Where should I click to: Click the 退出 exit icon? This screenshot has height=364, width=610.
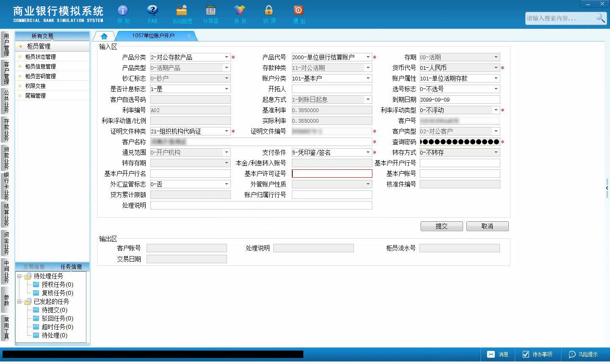298,10
